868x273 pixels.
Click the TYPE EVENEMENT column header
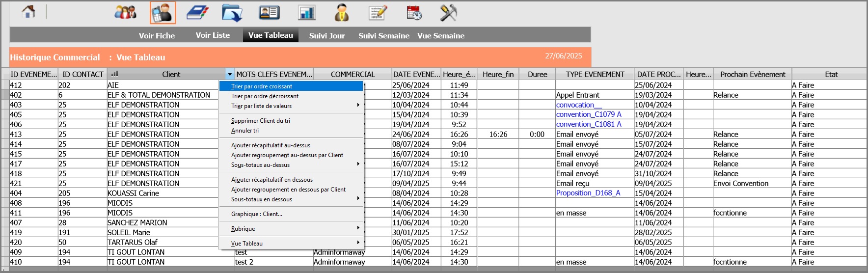tap(595, 74)
